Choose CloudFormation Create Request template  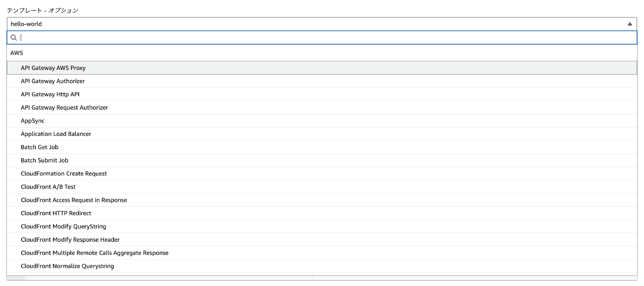click(x=322, y=174)
